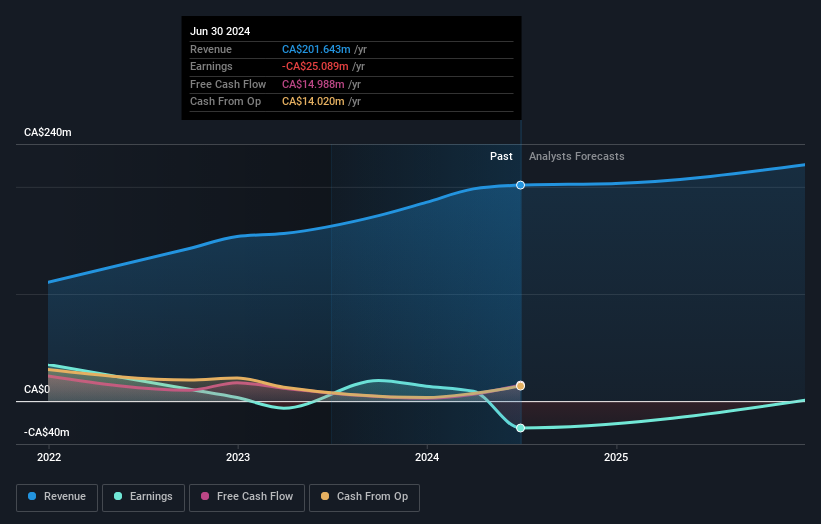Select the 2022 x-axis label
821x524 pixels.
pos(49,458)
